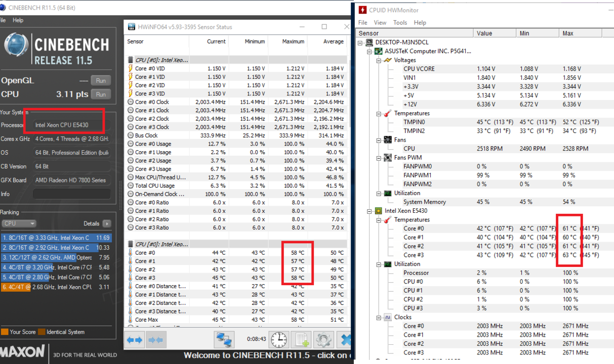Screen dimensions: 614x364
Task: Open the Tools menu in HWMonitor
Action: point(400,22)
